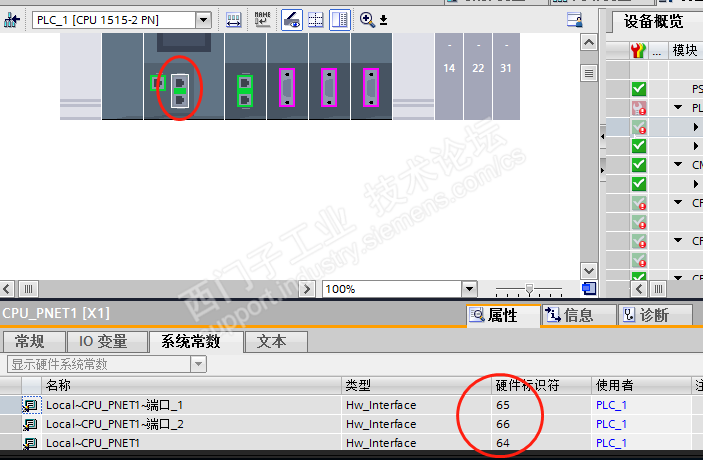Toggle the show module labels eye icon
Viewport: 703px width, 460px height.
[291, 20]
